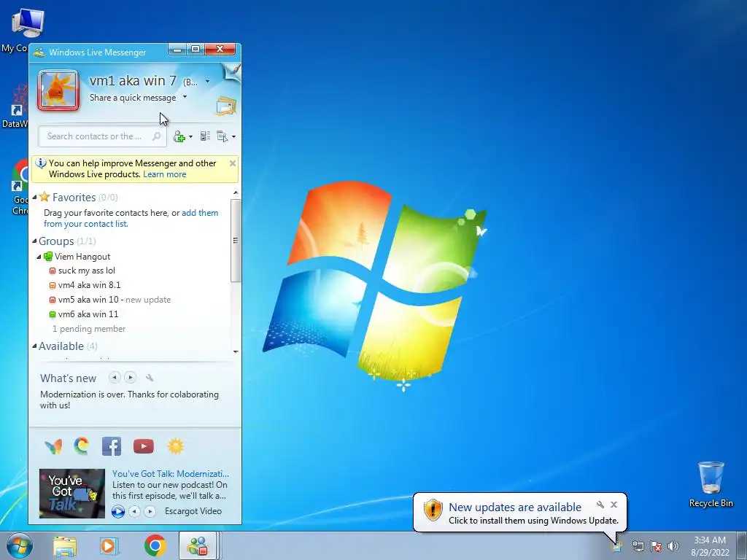Click the contact list scrollbar thumb
The image size is (747, 560).
pyautogui.click(x=236, y=241)
